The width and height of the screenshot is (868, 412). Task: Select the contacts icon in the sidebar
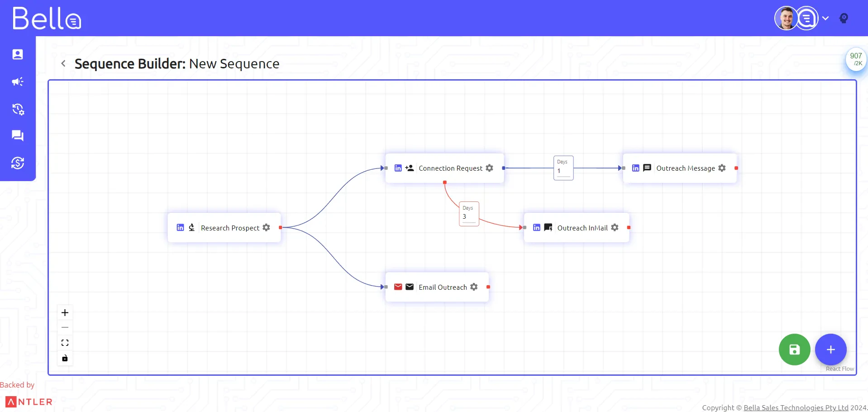(x=18, y=54)
